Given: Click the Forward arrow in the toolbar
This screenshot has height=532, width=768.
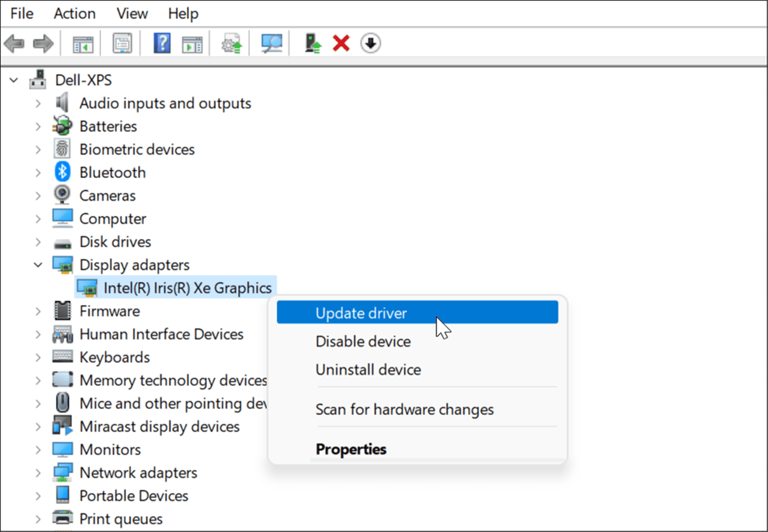Looking at the screenshot, I should [44, 43].
